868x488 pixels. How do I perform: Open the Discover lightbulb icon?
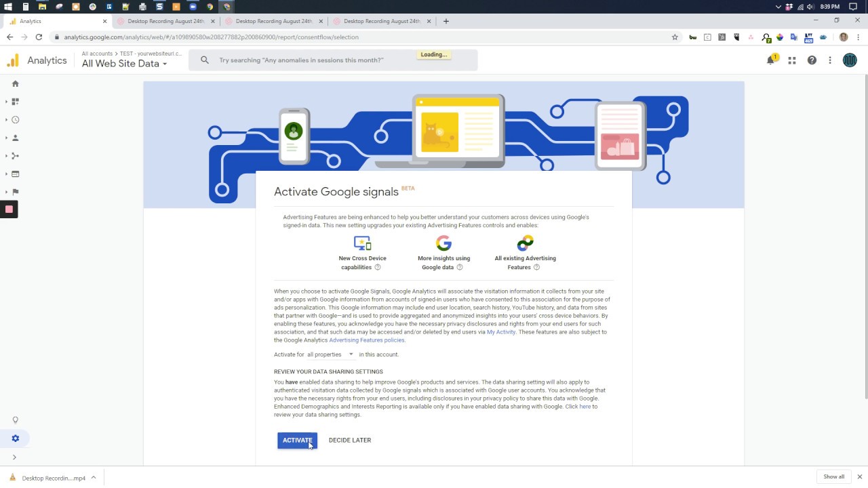(15, 420)
